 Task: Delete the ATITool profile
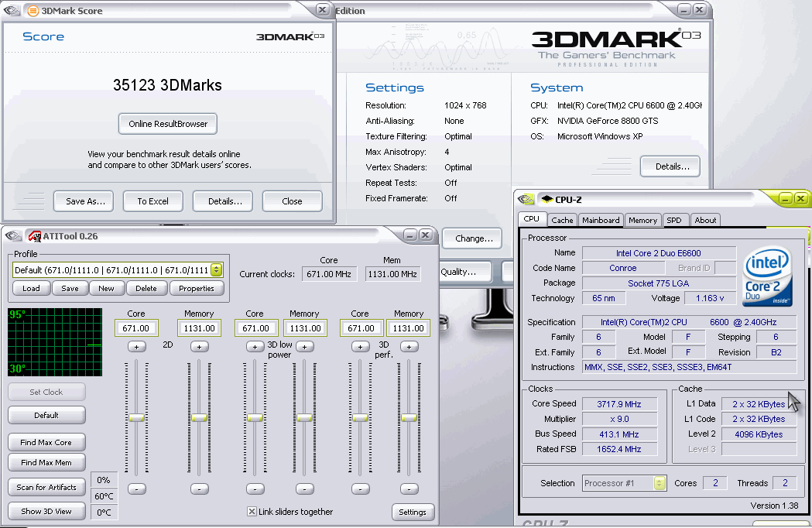[x=146, y=288]
